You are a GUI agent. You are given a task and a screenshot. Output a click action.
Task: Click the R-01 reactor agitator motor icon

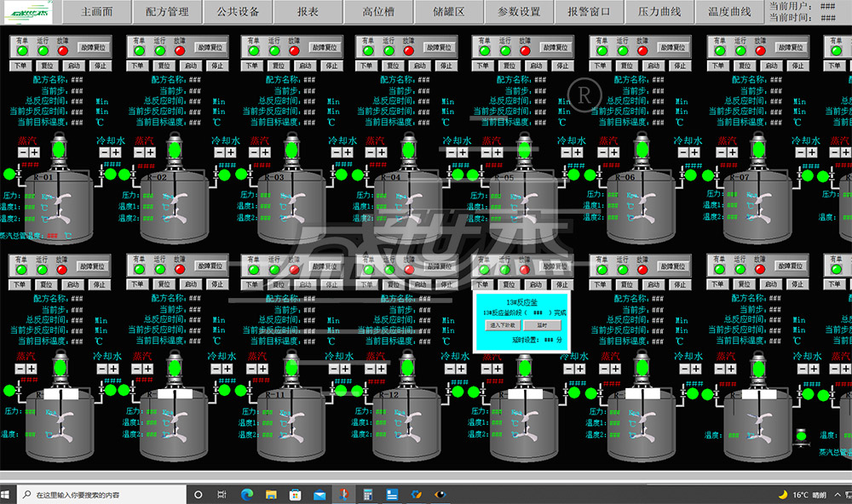59,150
